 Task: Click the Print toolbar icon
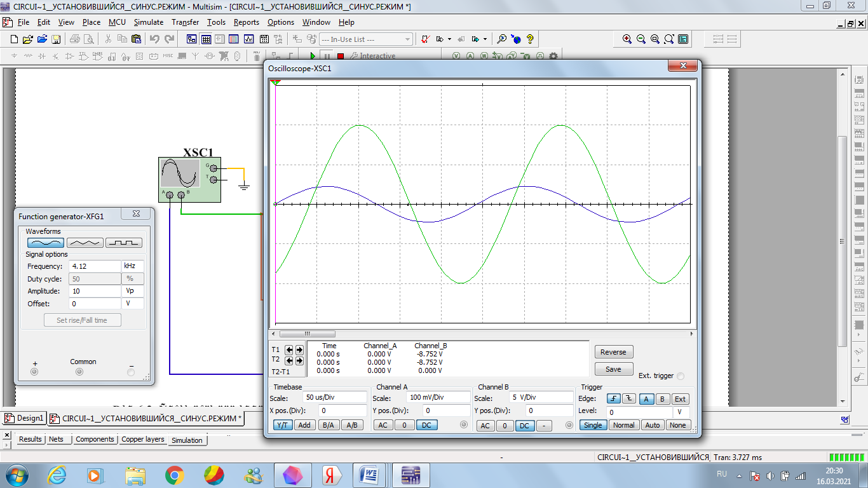[75, 39]
